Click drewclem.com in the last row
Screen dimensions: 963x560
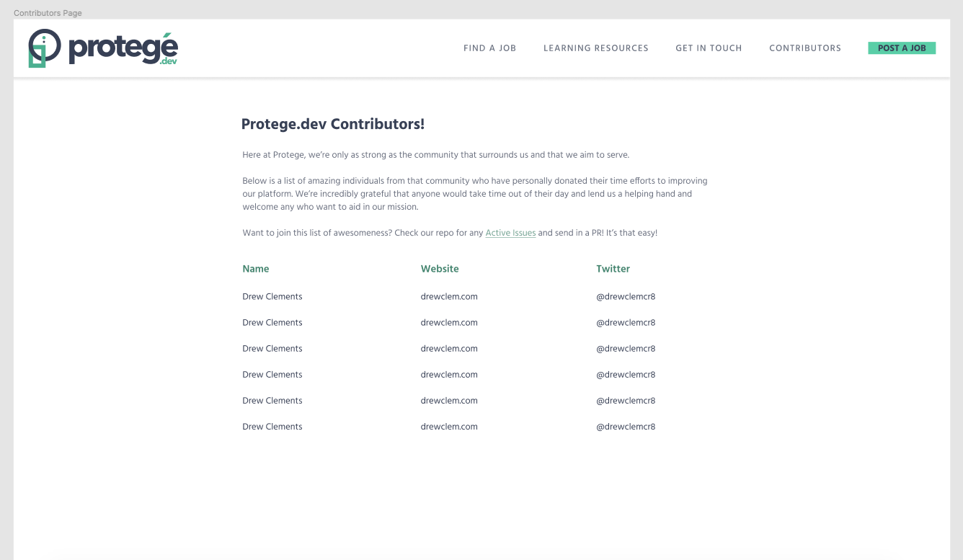coord(448,426)
